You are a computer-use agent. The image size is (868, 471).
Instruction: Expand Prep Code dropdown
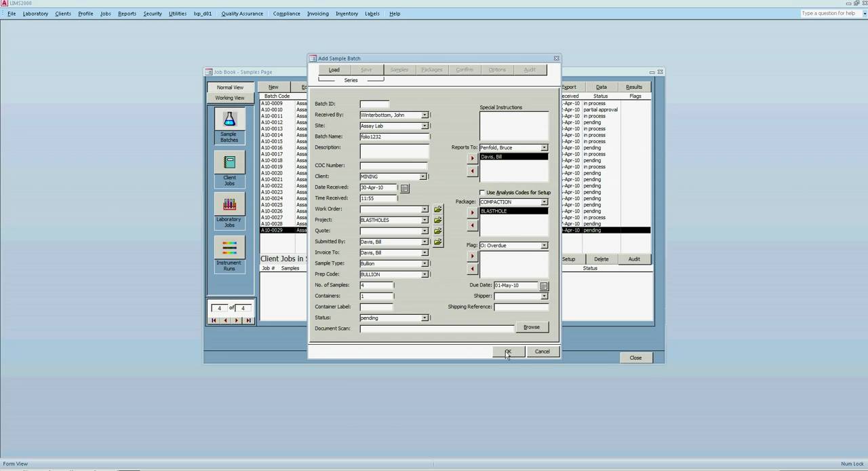(x=425, y=274)
